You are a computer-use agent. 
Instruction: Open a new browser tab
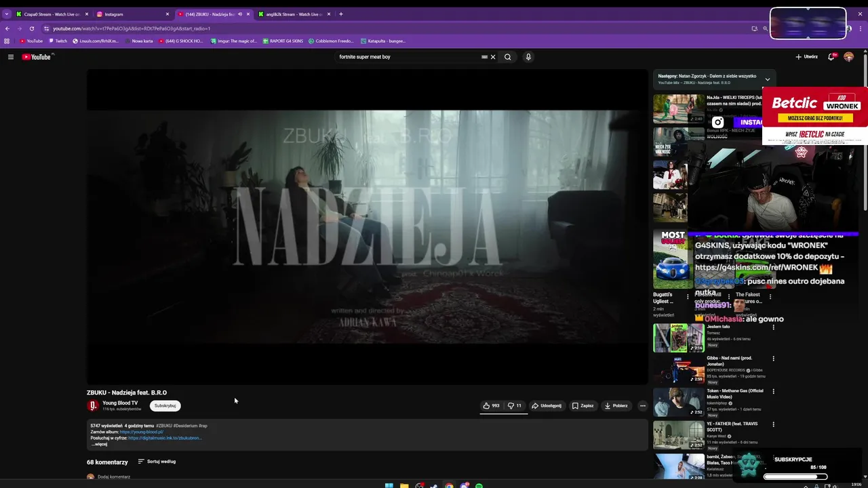coord(341,14)
